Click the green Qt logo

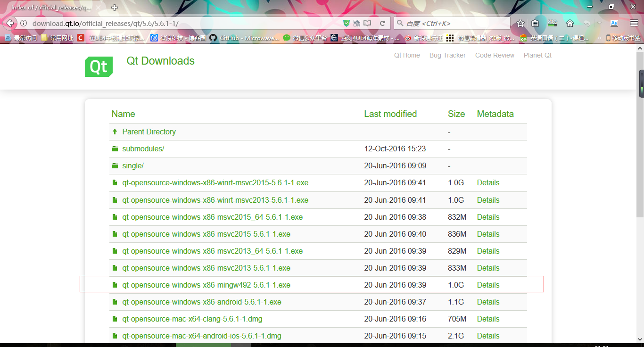(99, 66)
